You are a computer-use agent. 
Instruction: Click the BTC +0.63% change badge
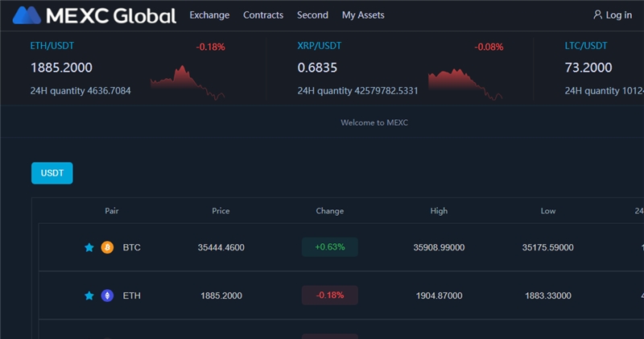(x=330, y=247)
